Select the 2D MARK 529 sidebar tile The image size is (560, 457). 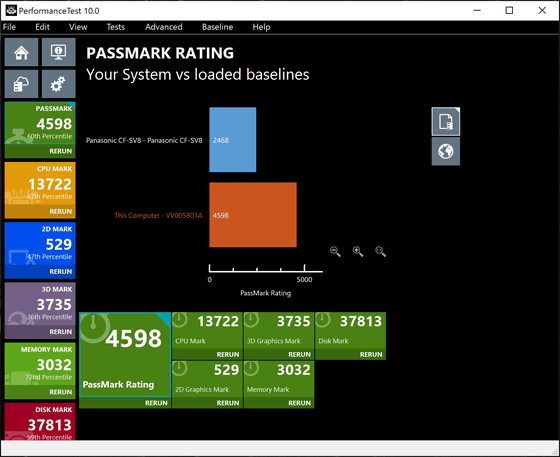[40, 244]
